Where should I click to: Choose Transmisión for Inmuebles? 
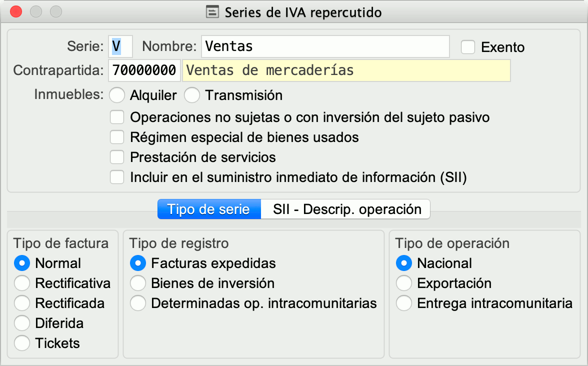click(x=192, y=95)
